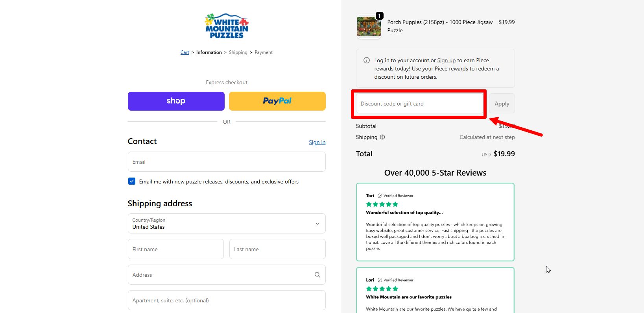Select the Shop Pay express checkout icon
This screenshot has width=644, height=313.
pyautogui.click(x=175, y=101)
